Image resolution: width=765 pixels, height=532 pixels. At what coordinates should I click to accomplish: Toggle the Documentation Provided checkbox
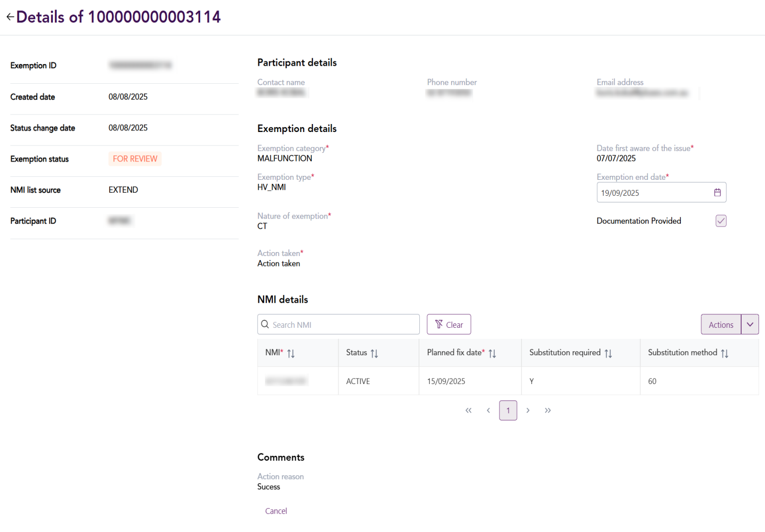pyautogui.click(x=721, y=221)
